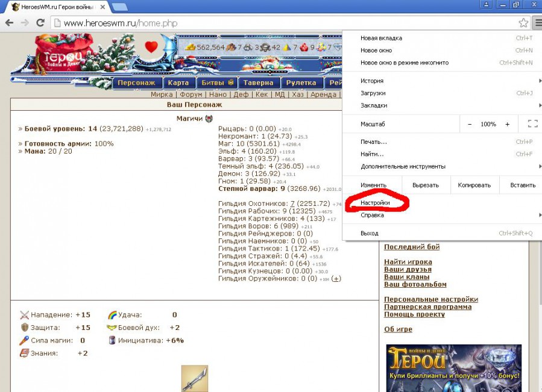Open Новое окно в режиме инкогнито

coord(442,63)
